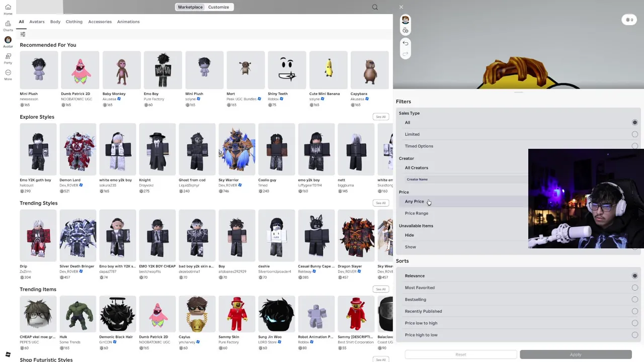Select the Body category tab
This screenshot has height=362, width=644.
tap(55, 22)
